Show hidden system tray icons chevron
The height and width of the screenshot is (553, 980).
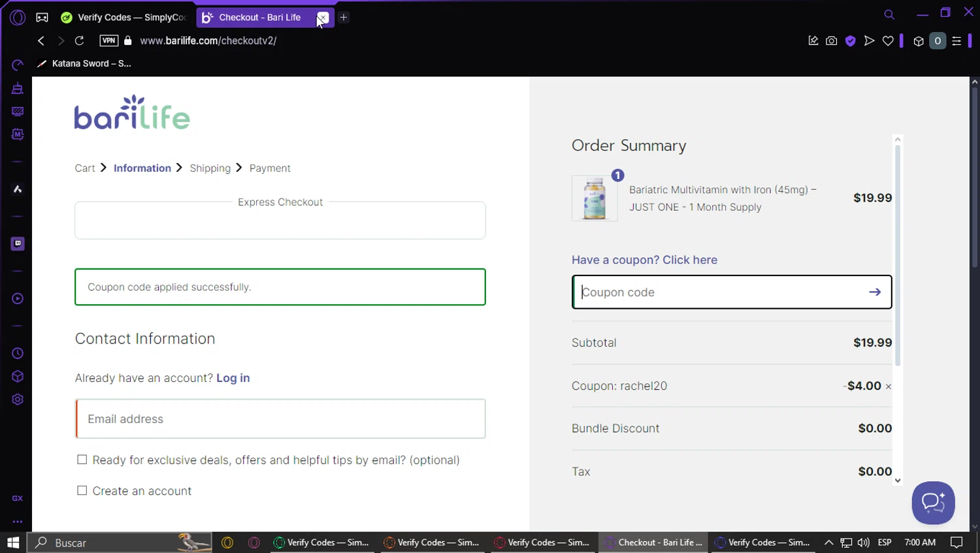[x=828, y=543]
